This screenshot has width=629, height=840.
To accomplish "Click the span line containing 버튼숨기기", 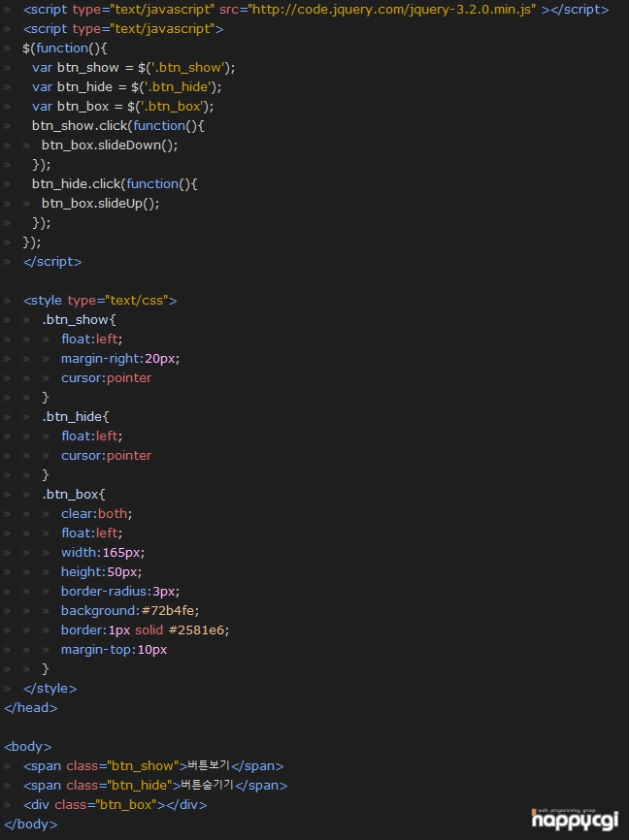I will pyautogui.click(x=155, y=786).
